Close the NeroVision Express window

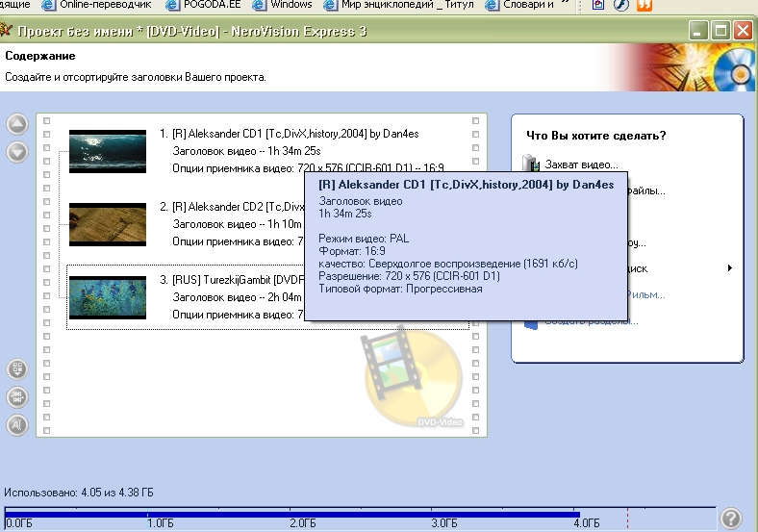click(743, 31)
